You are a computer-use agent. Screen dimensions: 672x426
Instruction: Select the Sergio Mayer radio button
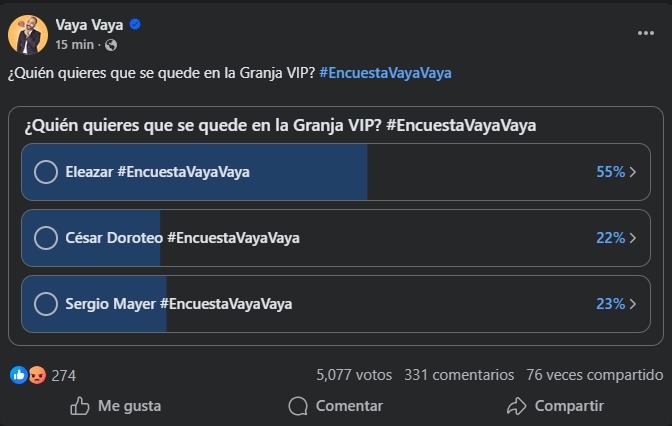46,303
